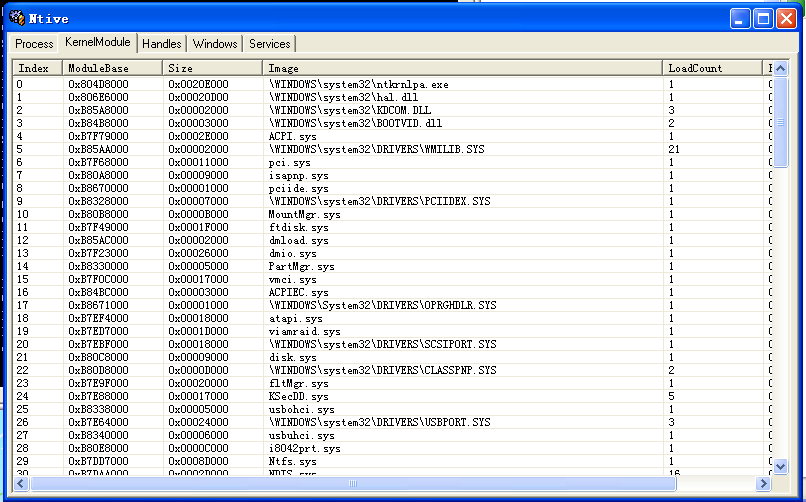
Task: Select the hal.dll module row
Action: 392,97
